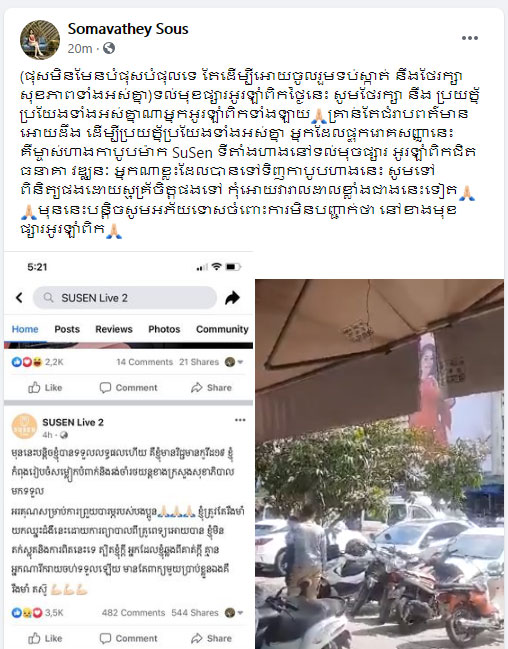Open post options three-dot menu
The image size is (508, 649).
pyautogui.click(x=470, y=38)
